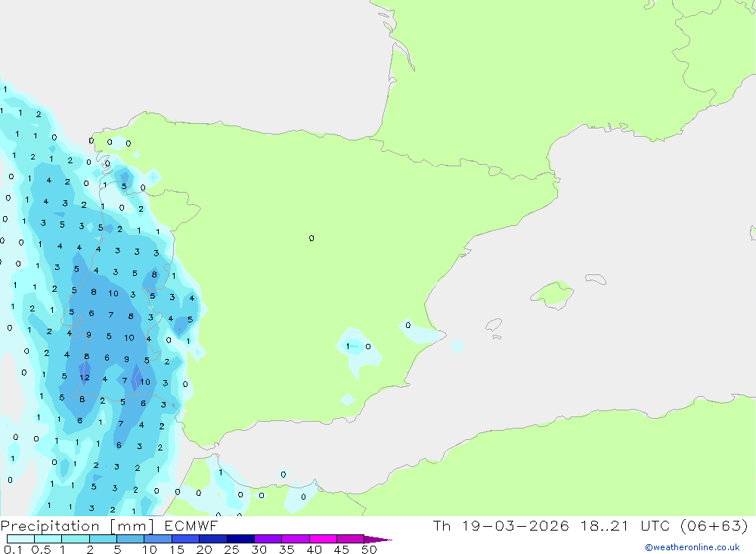The height and width of the screenshot is (554, 756).
Task: Click the "40" legend scale label
Action: pyautogui.click(x=314, y=549)
